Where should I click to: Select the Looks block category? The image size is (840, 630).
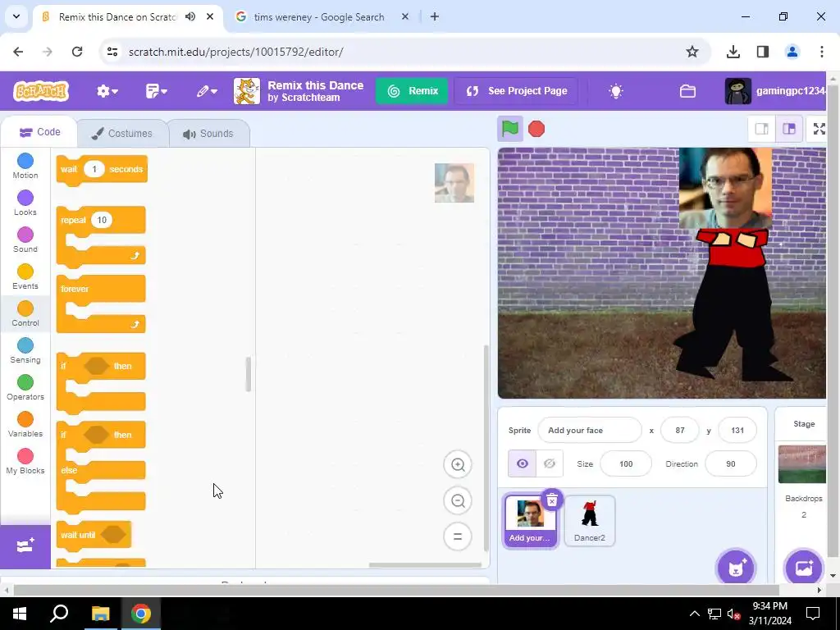[x=25, y=203]
